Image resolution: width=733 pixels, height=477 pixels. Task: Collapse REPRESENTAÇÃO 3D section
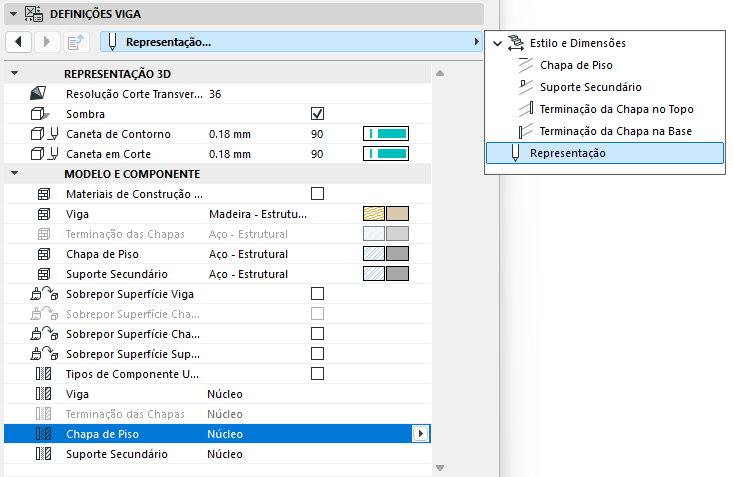(14, 73)
